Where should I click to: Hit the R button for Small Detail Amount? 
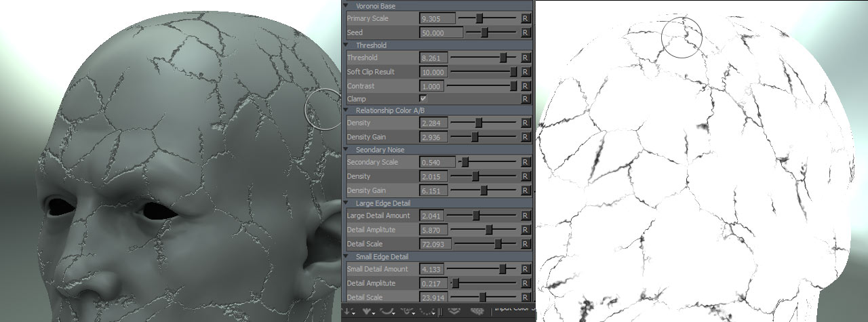pyautogui.click(x=526, y=269)
